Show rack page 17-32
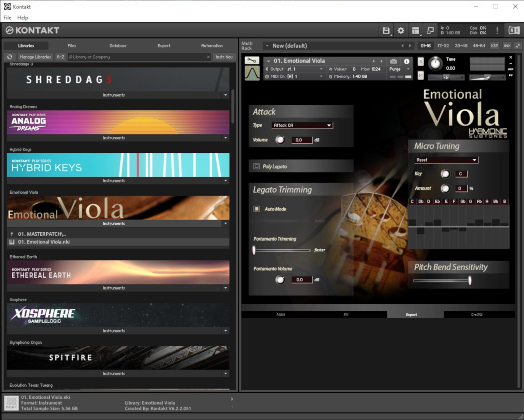 coord(443,45)
